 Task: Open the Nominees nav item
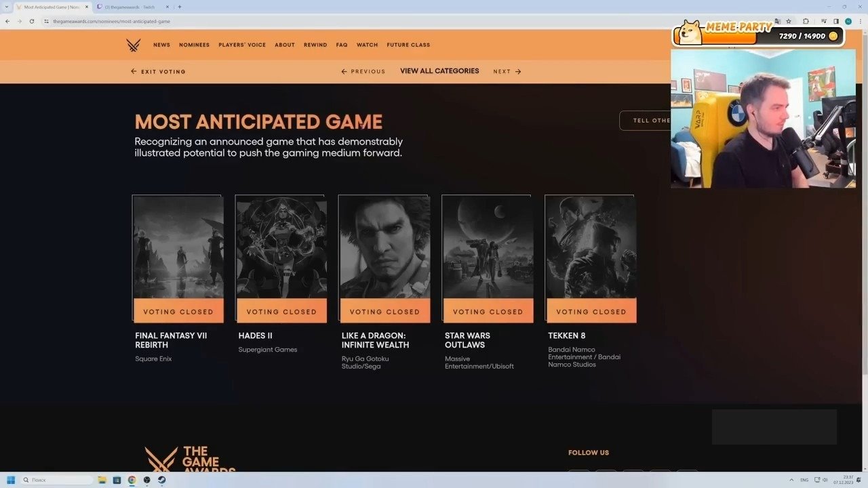[194, 45]
